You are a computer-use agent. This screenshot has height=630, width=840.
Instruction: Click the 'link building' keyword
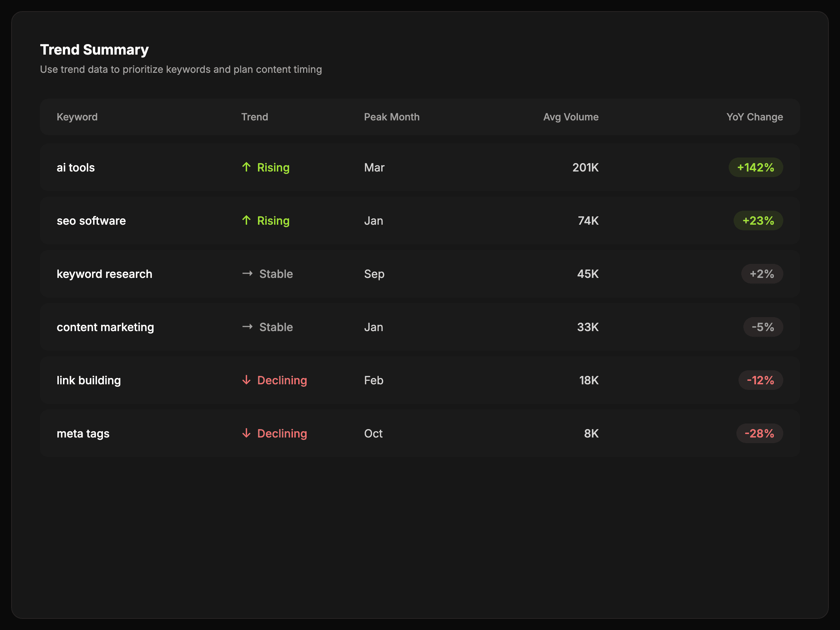(x=89, y=380)
